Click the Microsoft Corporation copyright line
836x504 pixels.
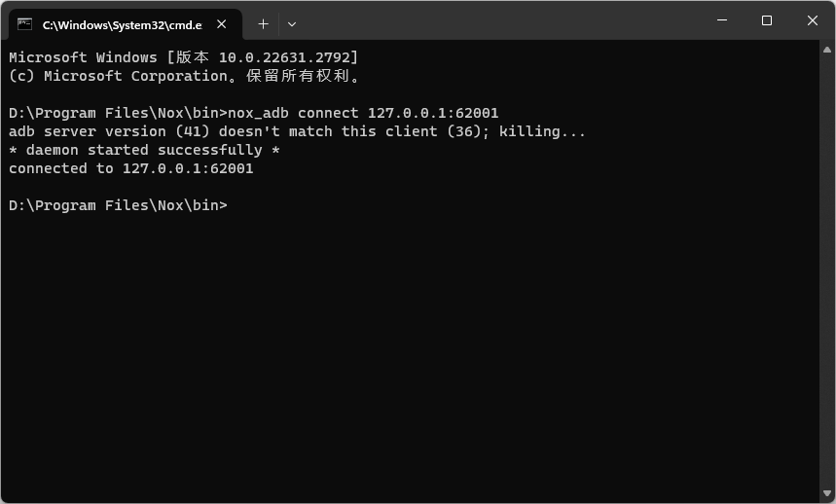point(185,76)
